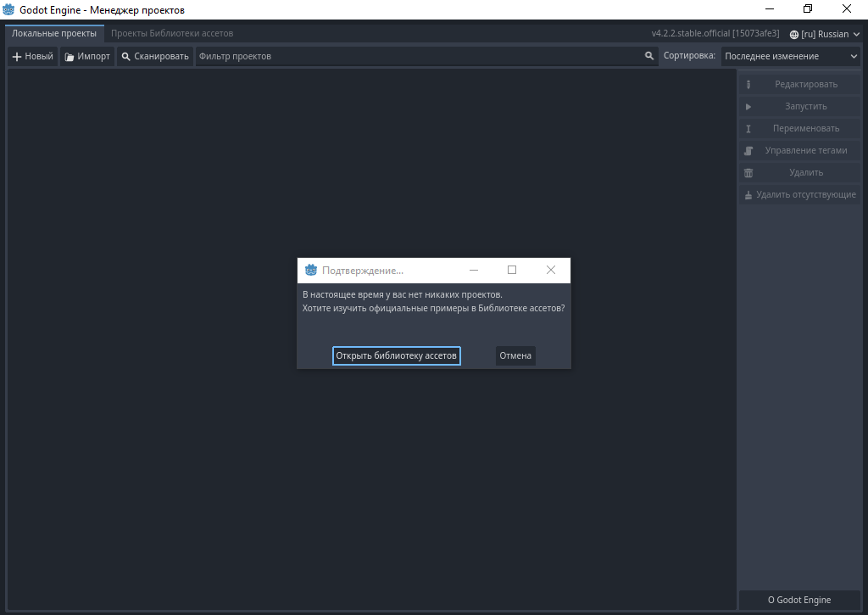Viewport: 868px width, 615px height.
Task: Expand the Последнее изменение sort dropdown
Action: pyautogui.click(x=791, y=56)
